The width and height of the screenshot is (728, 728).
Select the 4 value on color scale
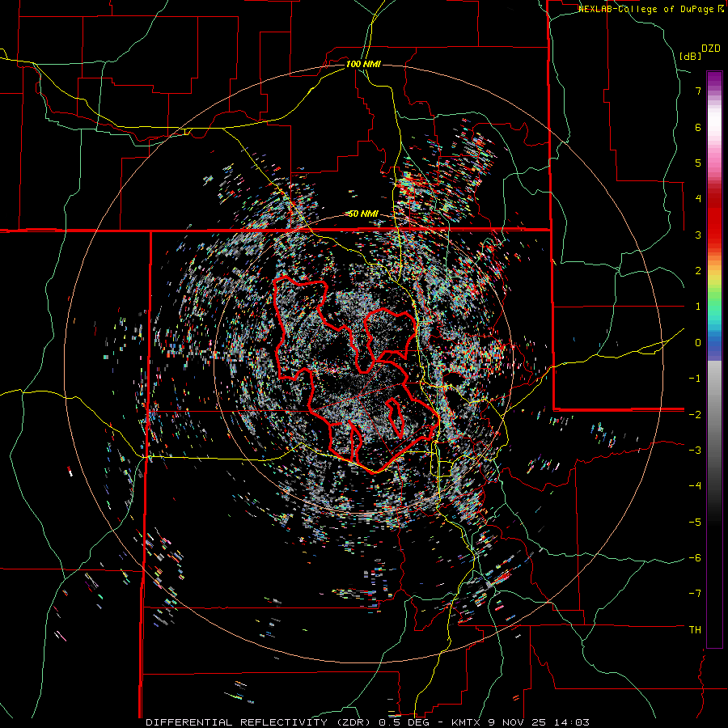[698, 199]
